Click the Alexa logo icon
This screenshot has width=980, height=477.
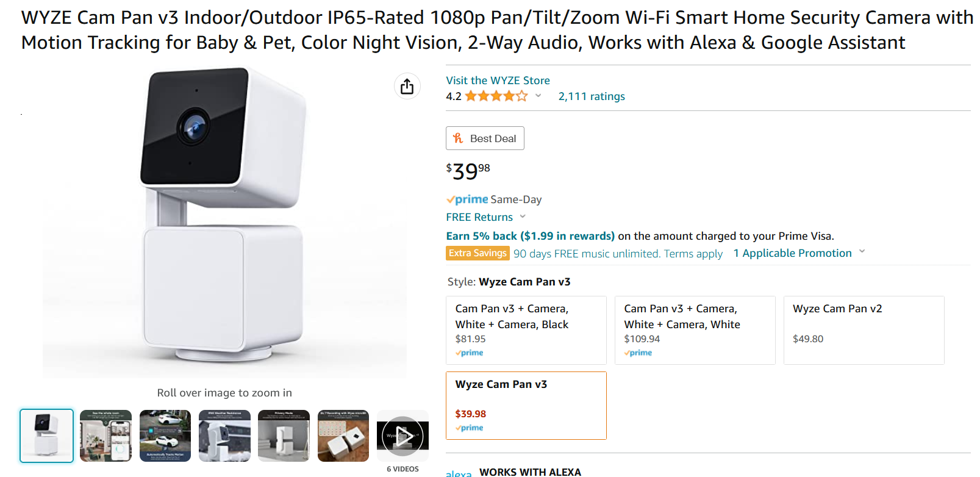pyautogui.click(x=459, y=473)
